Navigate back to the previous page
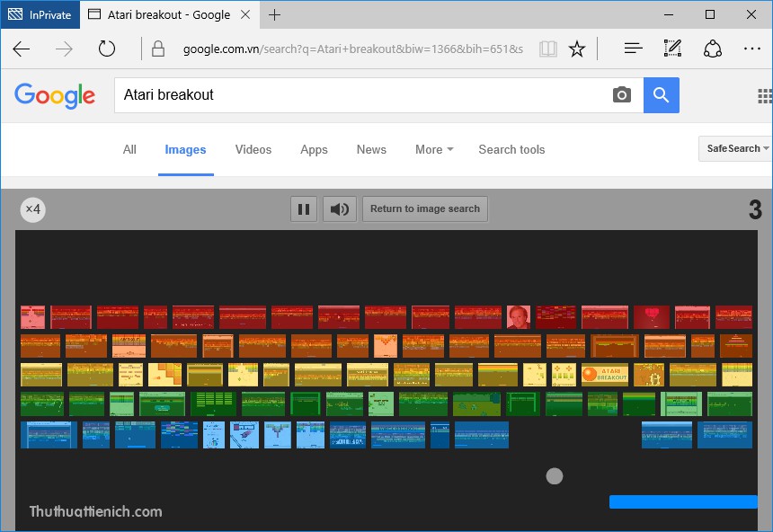This screenshot has width=773, height=532. pyautogui.click(x=22, y=49)
